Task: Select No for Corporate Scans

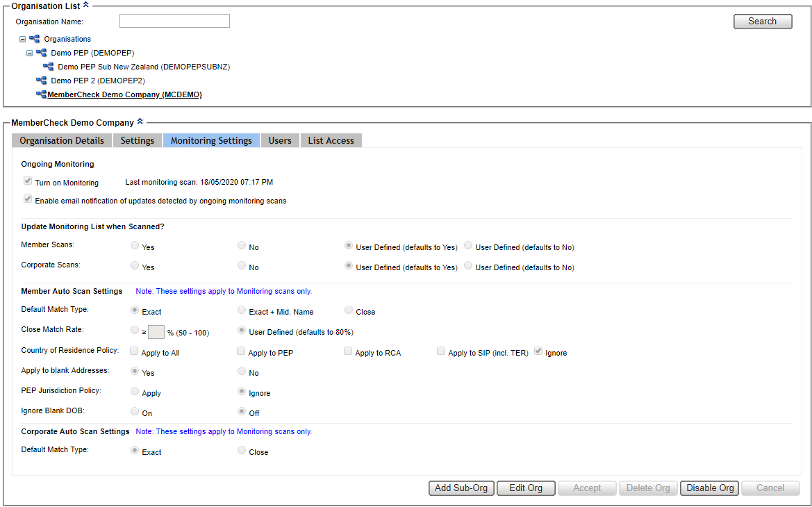Action: click(241, 266)
